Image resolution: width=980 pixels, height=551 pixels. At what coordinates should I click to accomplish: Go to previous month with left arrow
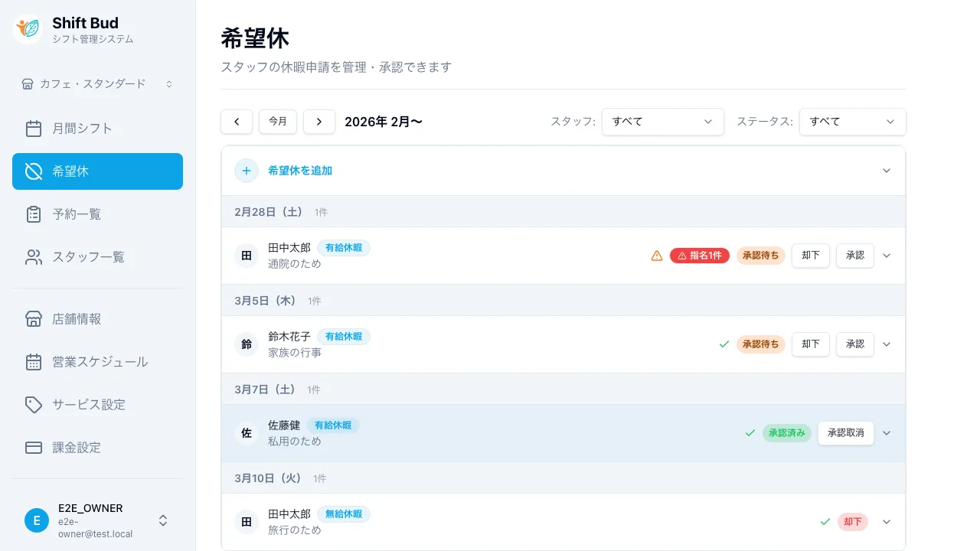237,122
